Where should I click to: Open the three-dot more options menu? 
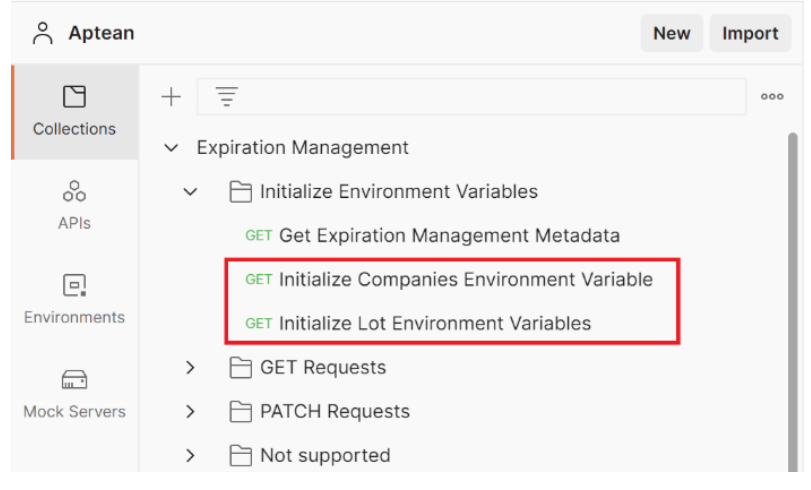772,97
